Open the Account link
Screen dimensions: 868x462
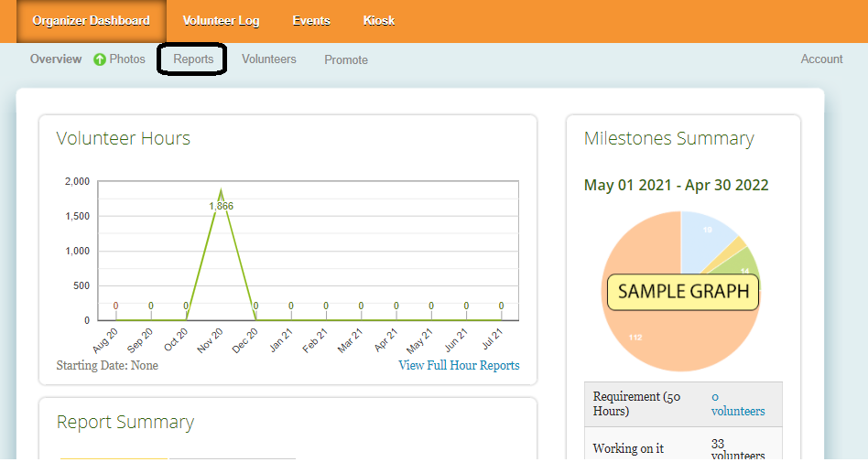[x=821, y=59]
